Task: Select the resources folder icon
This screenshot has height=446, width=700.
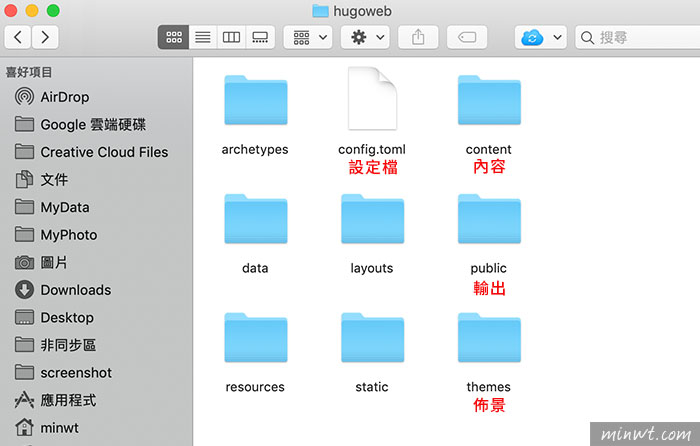Action: pyautogui.click(x=256, y=338)
